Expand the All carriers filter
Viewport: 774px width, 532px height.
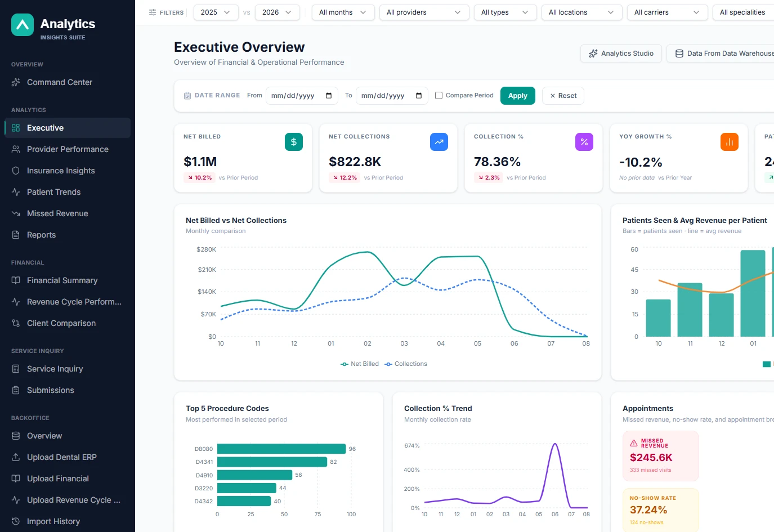(x=668, y=12)
